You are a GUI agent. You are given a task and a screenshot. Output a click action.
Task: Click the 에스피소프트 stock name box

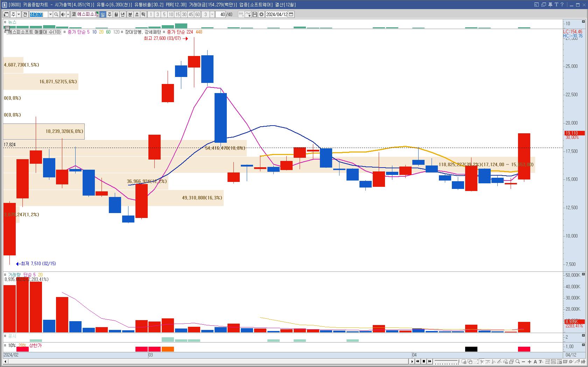(88, 14)
